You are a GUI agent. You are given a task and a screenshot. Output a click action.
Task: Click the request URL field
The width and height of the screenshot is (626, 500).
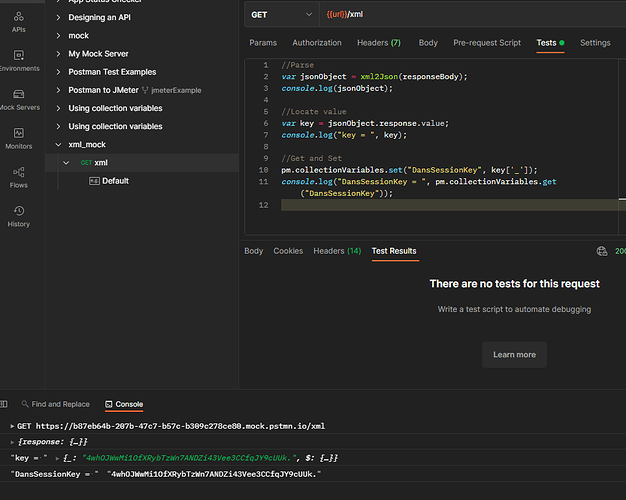click(x=473, y=15)
